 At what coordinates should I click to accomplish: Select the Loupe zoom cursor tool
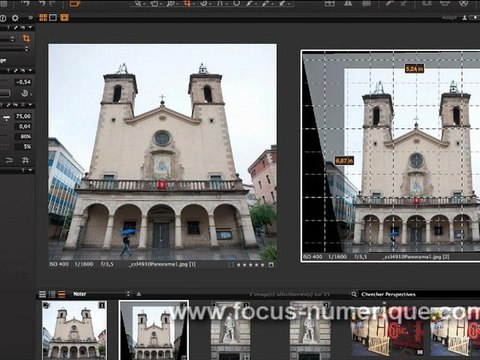pyautogui.click(x=171, y=3)
